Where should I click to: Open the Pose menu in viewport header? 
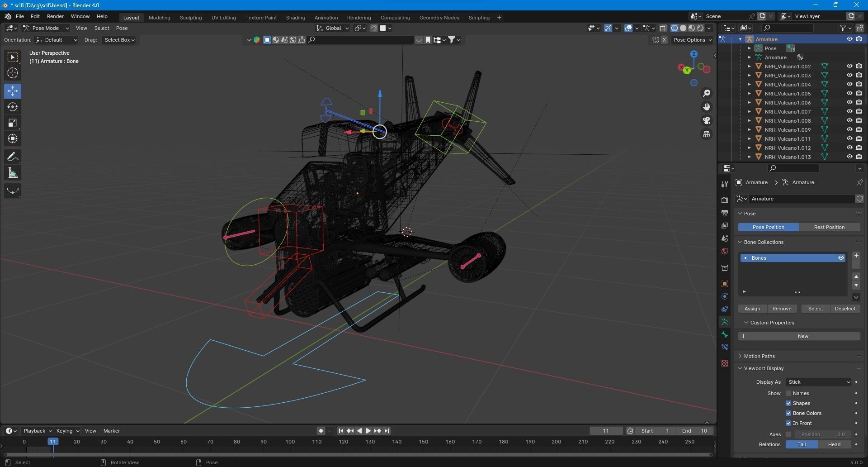click(122, 28)
